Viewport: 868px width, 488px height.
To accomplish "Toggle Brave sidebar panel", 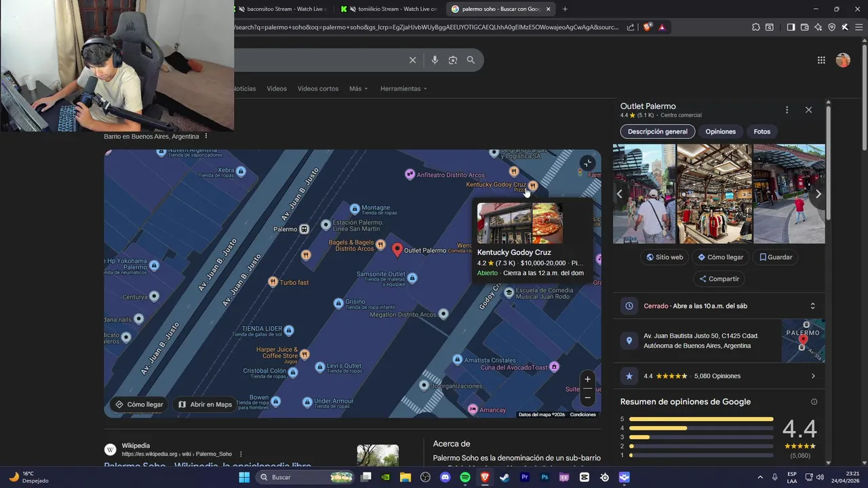I will (x=791, y=27).
